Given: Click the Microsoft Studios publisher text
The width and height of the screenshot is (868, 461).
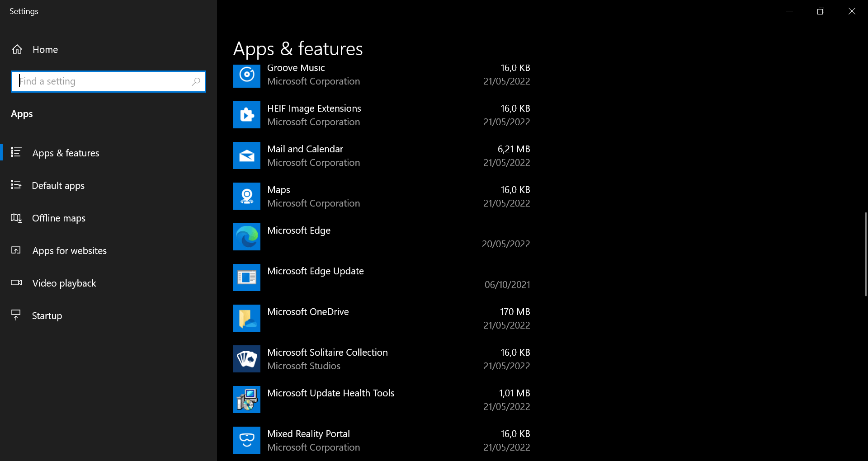Looking at the screenshot, I should coord(304,366).
